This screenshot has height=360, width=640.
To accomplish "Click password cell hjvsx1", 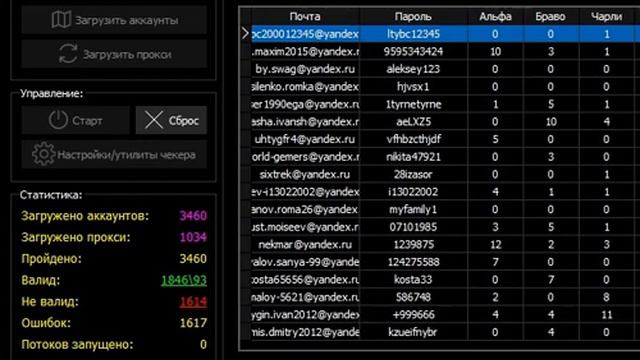I will coord(413,87).
